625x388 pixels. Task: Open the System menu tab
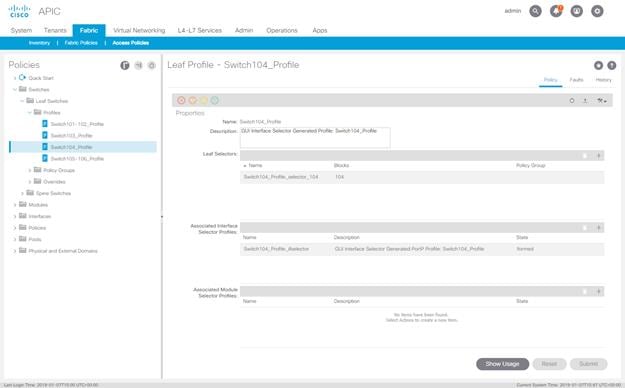click(x=21, y=30)
